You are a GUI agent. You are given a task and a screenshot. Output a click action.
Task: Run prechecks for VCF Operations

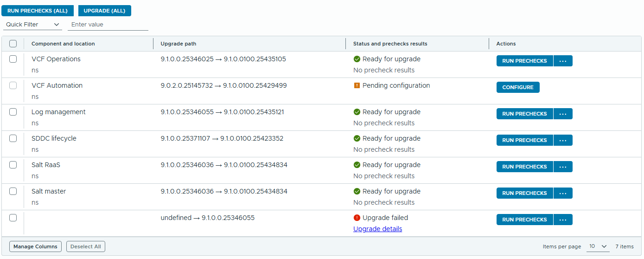[525, 61]
